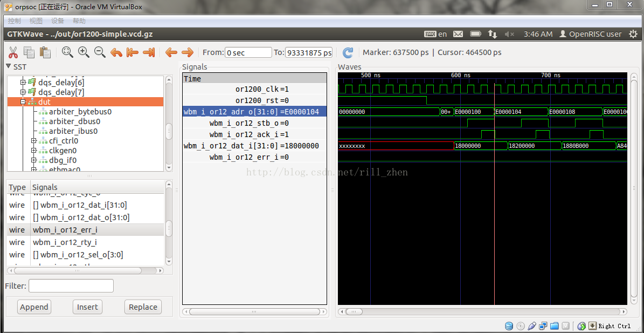
Task: Select arbiter_bytebus0 in the tree
Action: pyautogui.click(x=80, y=111)
